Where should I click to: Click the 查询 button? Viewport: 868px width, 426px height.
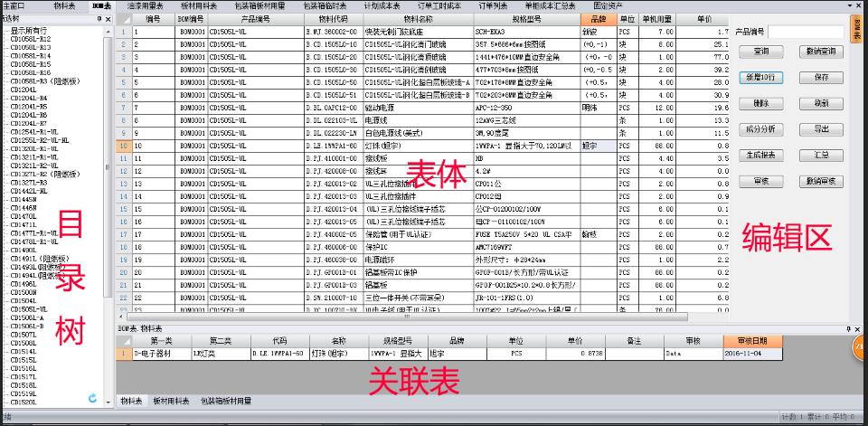(760, 52)
